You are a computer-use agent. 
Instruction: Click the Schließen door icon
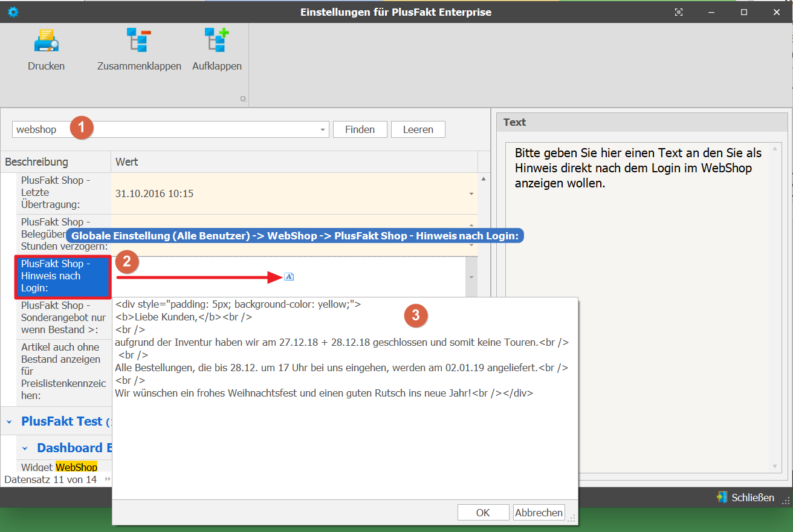(722, 498)
